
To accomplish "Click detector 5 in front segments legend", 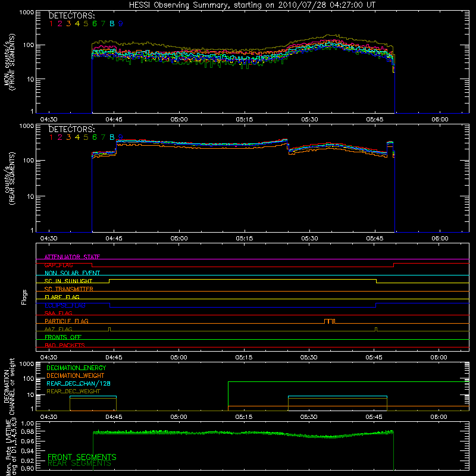I will click(86, 24).
